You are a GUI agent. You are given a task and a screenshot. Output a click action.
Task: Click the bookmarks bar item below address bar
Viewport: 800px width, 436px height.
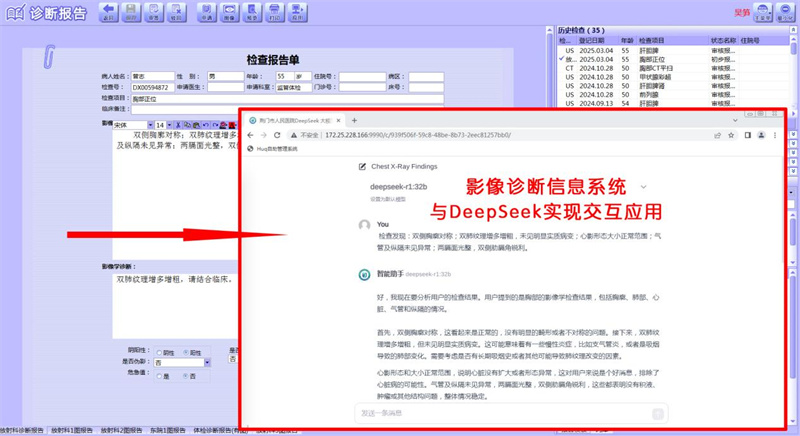pyautogui.click(x=272, y=149)
